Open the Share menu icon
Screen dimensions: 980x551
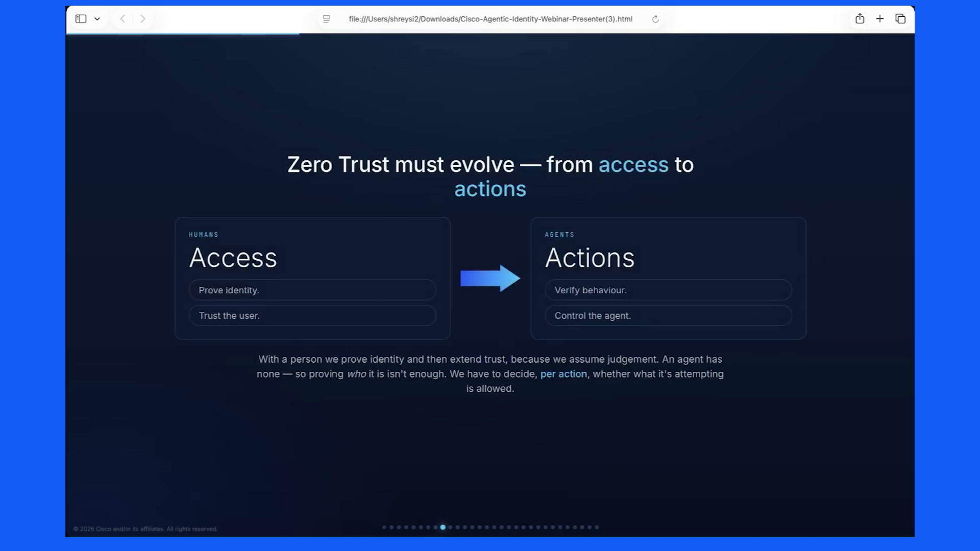pos(860,18)
